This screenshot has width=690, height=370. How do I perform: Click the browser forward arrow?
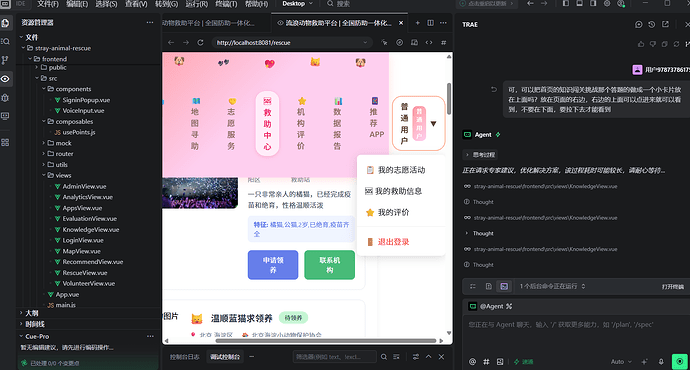tap(186, 43)
